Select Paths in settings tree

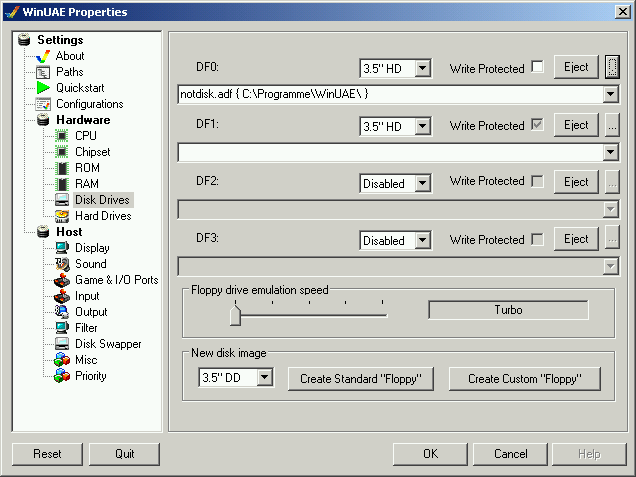pos(70,72)
